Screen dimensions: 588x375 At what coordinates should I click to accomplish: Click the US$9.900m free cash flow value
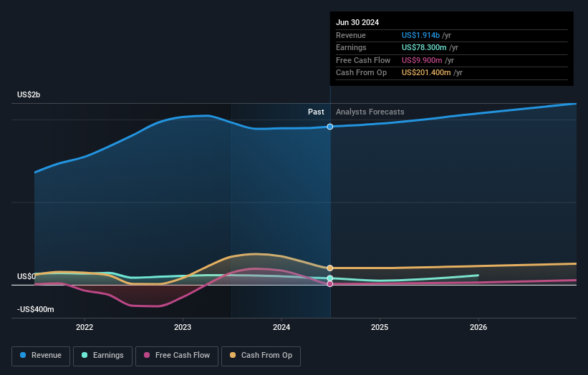coord(422,60)
